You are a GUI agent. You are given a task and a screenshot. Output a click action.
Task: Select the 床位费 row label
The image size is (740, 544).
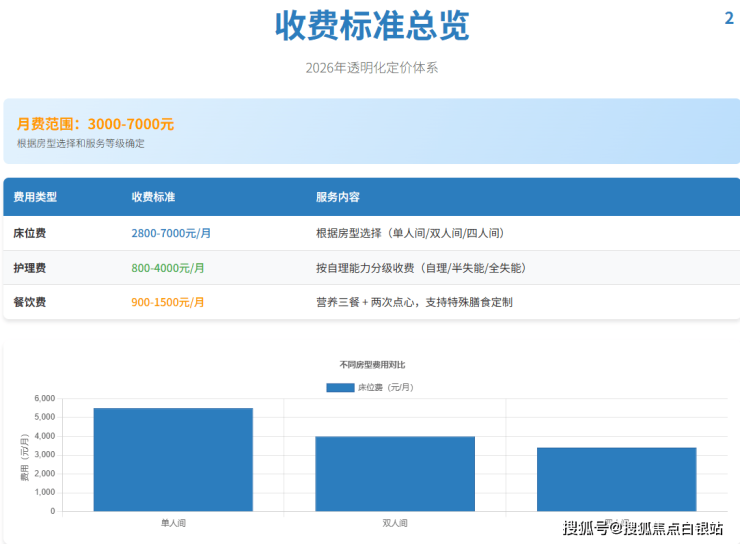click(30, 233)
